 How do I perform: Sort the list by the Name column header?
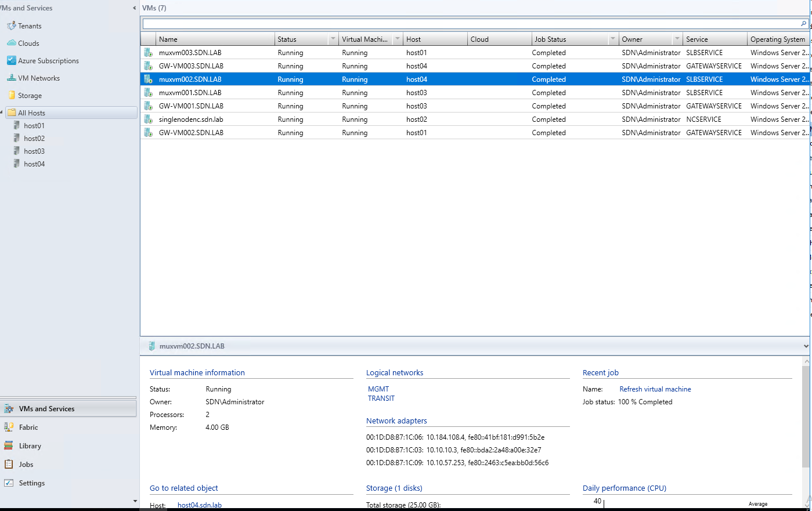(215, 39)
